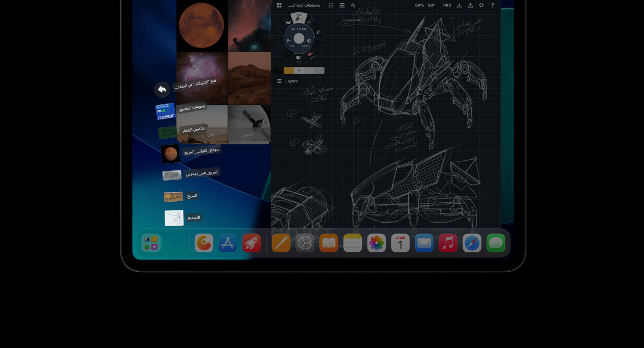This screenshot has height=348, width=644.
Task: Launch Safari from the dock
Action: [472, 243]
